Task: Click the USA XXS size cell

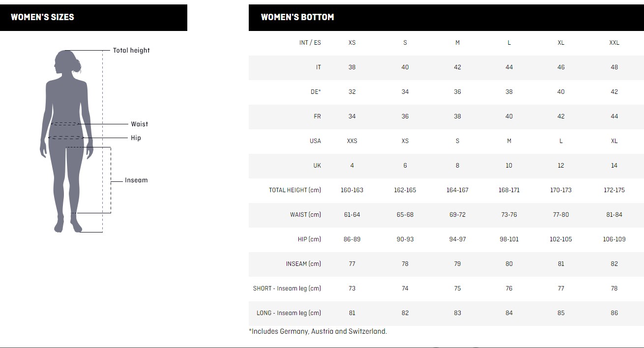Action: [x=352, y=141]
